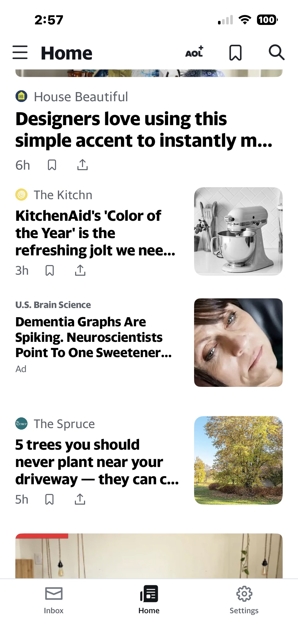Bookmark the House Beautiful designers article
298x644 pixels.
(52, 165)
